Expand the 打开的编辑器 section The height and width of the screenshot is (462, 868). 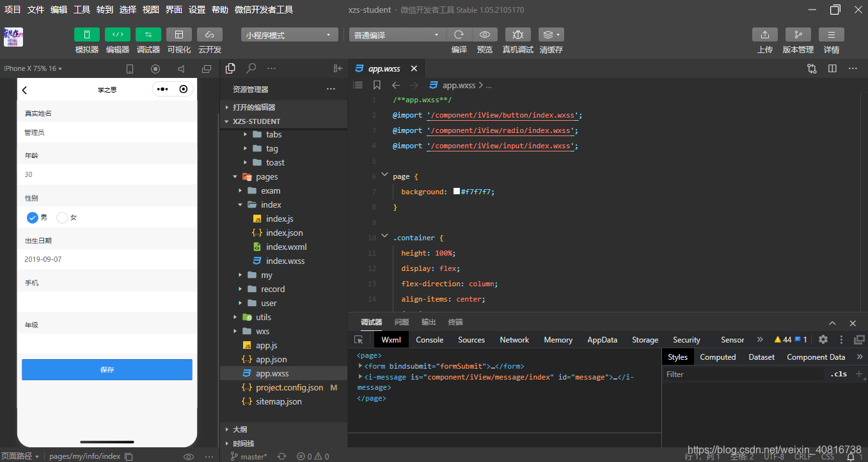pos(283,107)
